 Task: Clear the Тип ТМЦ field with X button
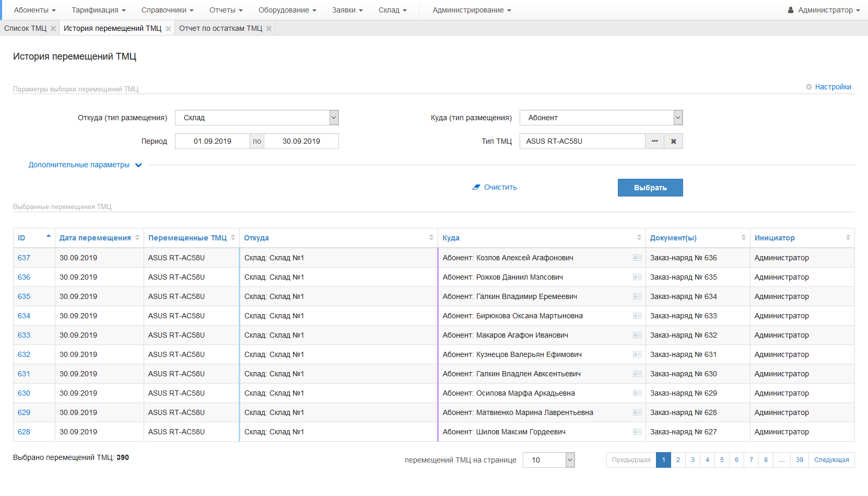pyautogui.click(x=673, y=141)
